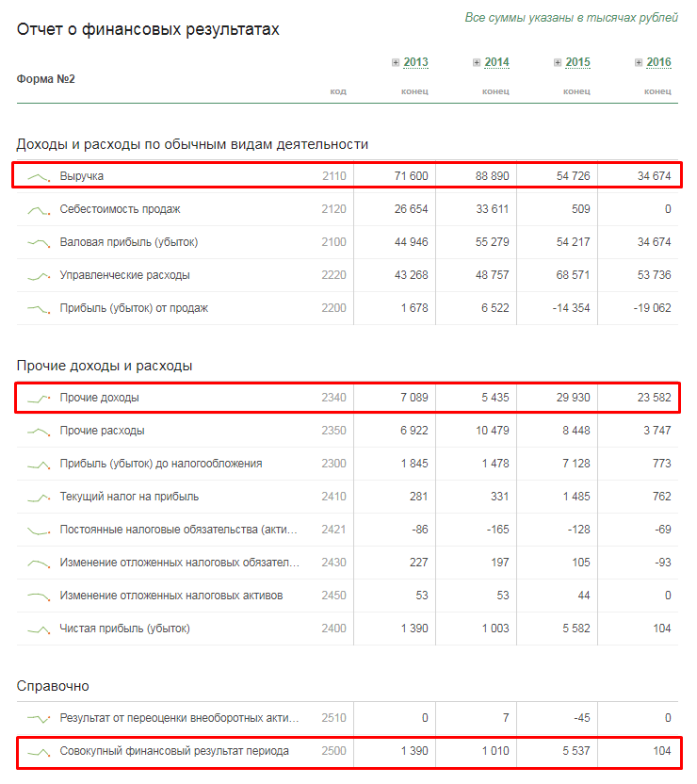Click the Управленческие расходы label
697x784 pixels.
(125, 275)
